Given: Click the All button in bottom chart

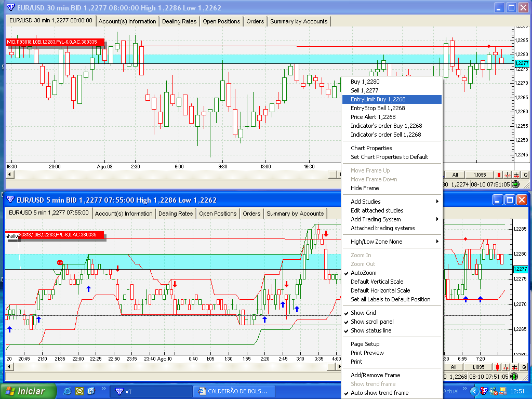Looking at the screenshot, I should pyautogui.click(x=454, y=367).
